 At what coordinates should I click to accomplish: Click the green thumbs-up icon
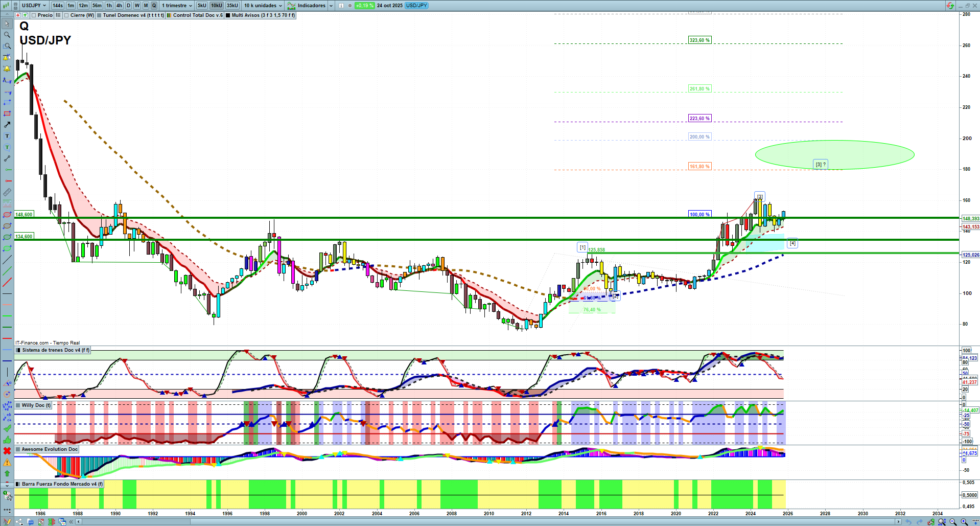coord(7,440)
